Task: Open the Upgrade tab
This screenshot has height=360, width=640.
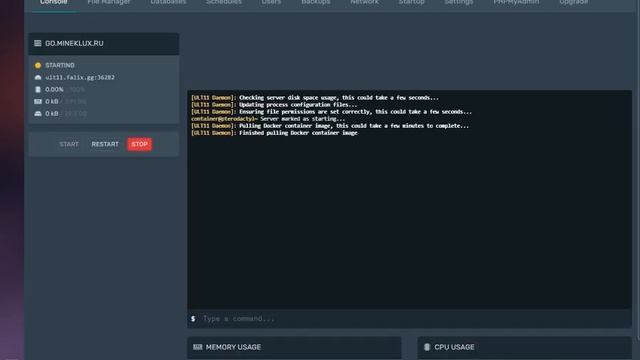Action: pyautogui.click(x=573, y=2)
